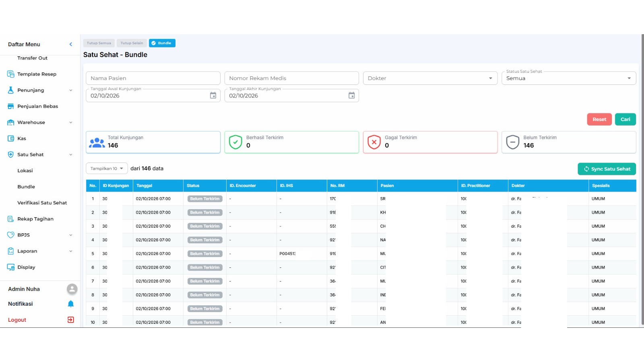This screenshot has width=644, height=362.
Task: Focus the Nama Pasien input field
Action: 153,78
